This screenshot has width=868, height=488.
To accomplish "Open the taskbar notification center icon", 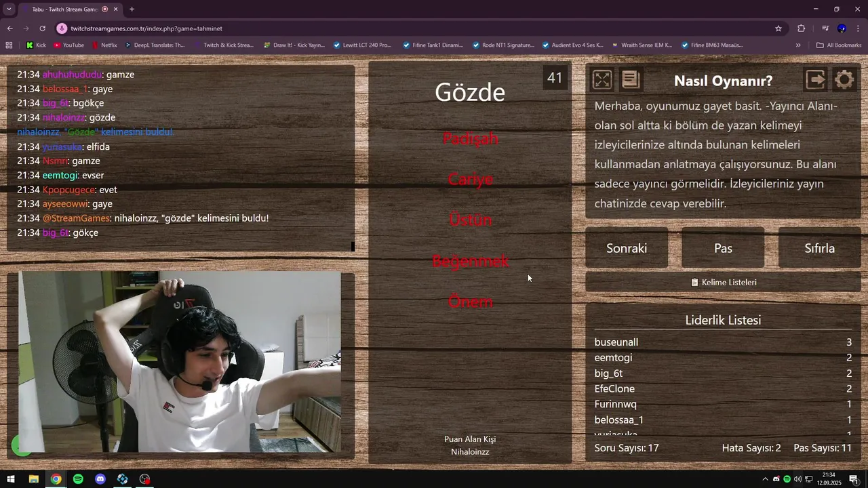I will click(854, 479).
